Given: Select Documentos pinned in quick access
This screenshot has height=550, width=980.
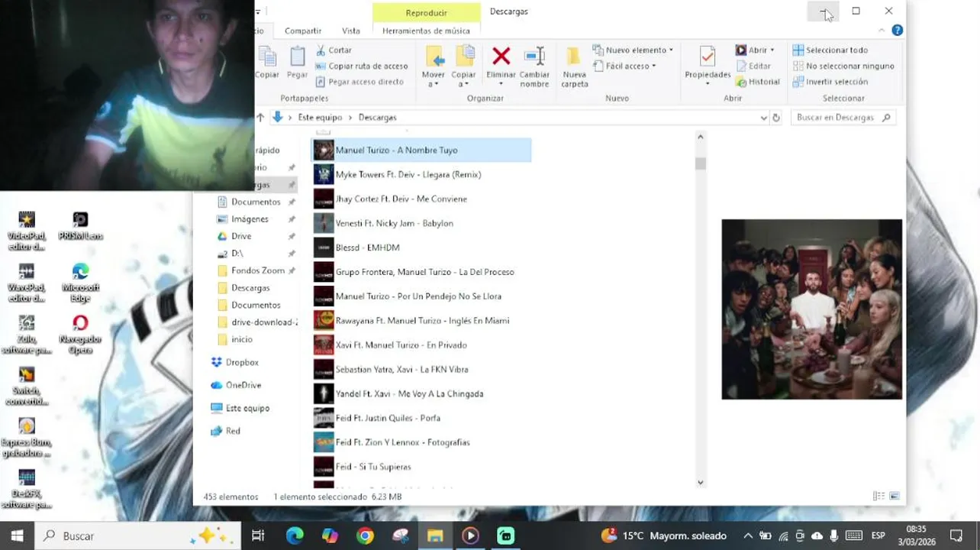Looking at the screenshot, I should pos(256,202).
